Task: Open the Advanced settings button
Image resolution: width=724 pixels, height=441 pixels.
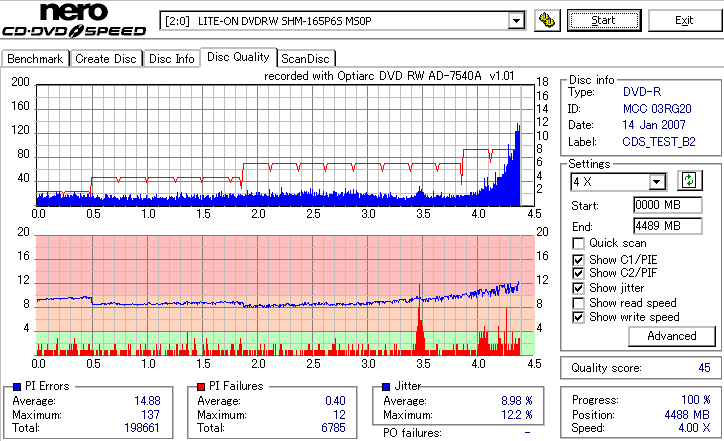Action: tap(671, 336)
